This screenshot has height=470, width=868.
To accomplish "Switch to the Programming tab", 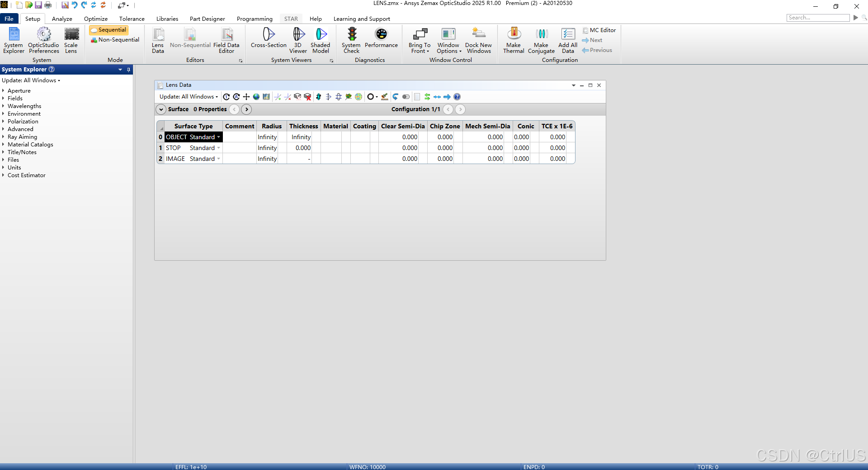I will tap(255, 19).
